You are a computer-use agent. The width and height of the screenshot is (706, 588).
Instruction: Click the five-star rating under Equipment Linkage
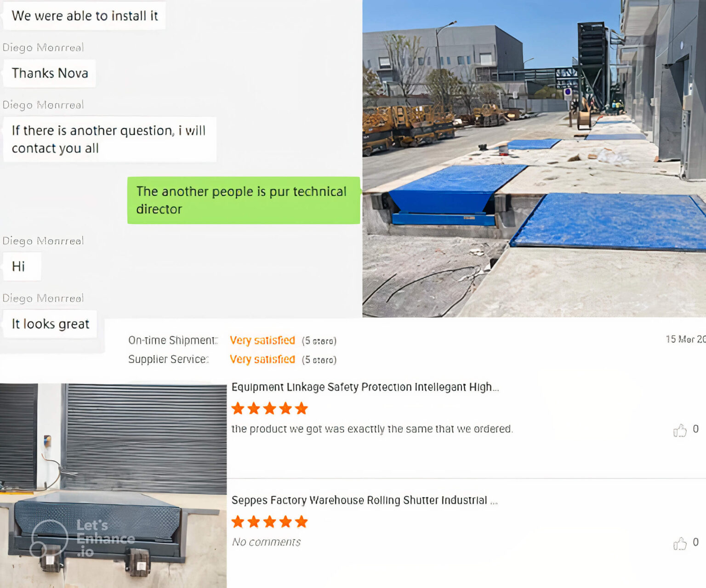[269, 408]
